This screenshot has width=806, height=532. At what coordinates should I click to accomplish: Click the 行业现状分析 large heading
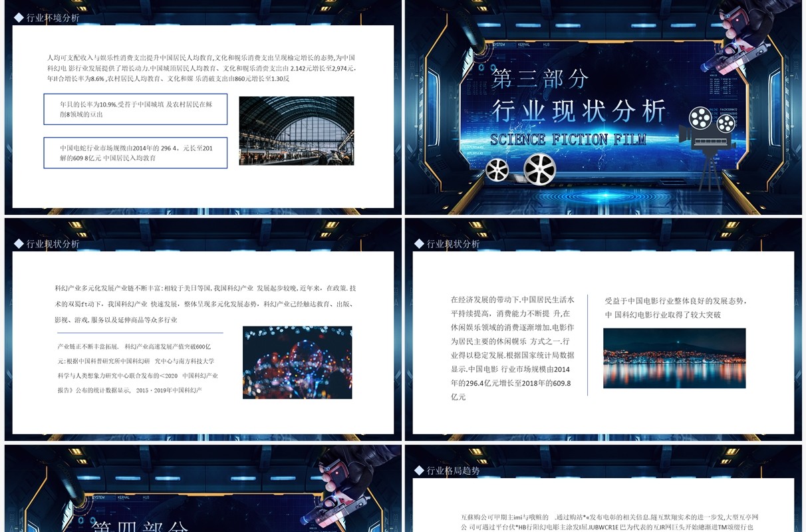tap(579, 110)
